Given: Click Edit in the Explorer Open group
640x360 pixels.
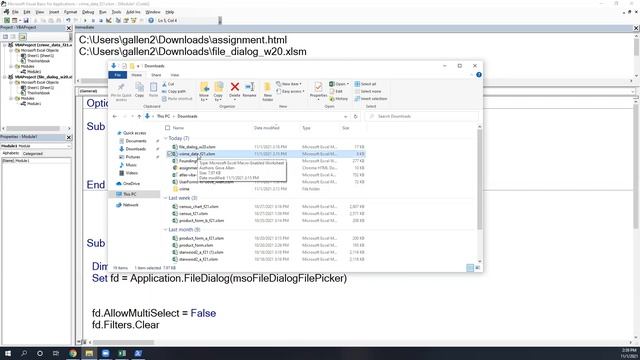Looking at the screenshot, I should coord(336,91).
